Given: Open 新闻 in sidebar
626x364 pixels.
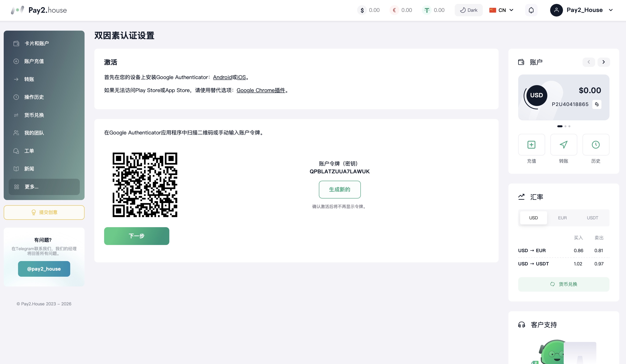Looking at the screenshot, I should pos(44,169).
